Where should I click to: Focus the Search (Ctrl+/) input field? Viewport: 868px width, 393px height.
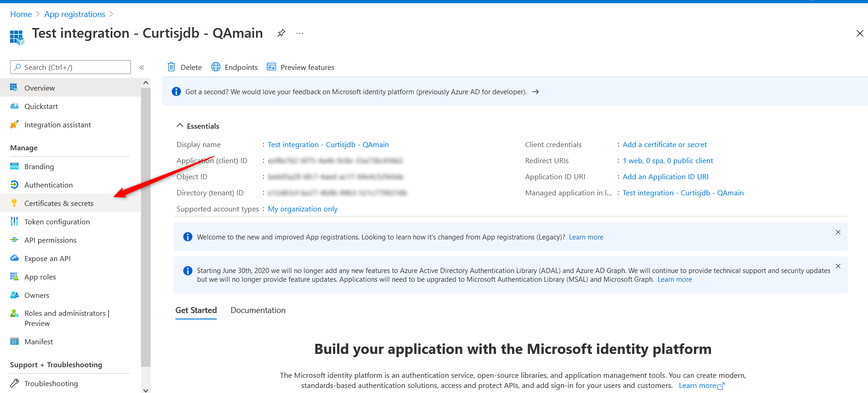click(70, 67)
